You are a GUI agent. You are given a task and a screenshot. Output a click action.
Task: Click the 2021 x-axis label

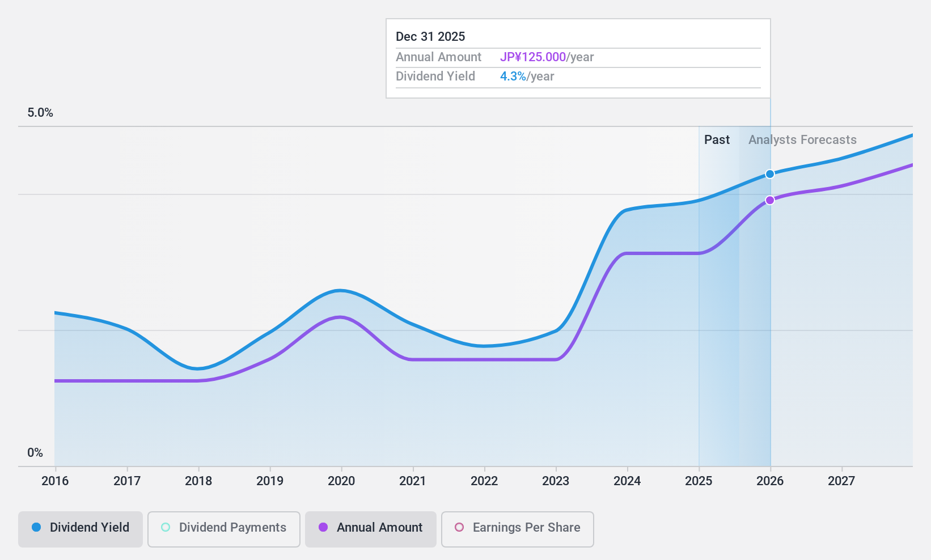pos(413,481)
